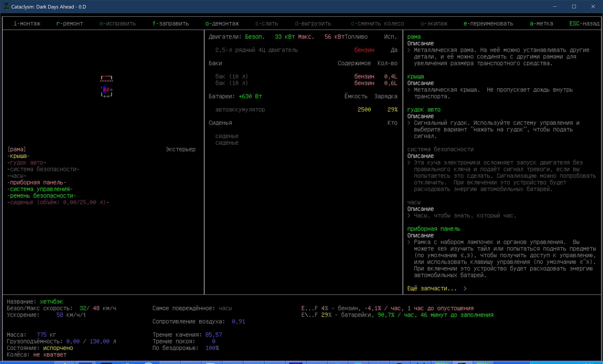Click the f-заправить refuel option
603x364 pixels.
170,23
